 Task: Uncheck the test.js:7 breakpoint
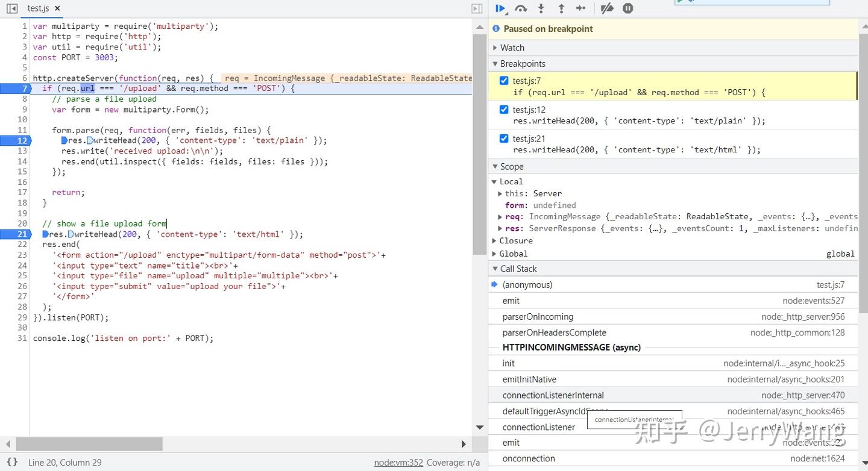[505, 80]
